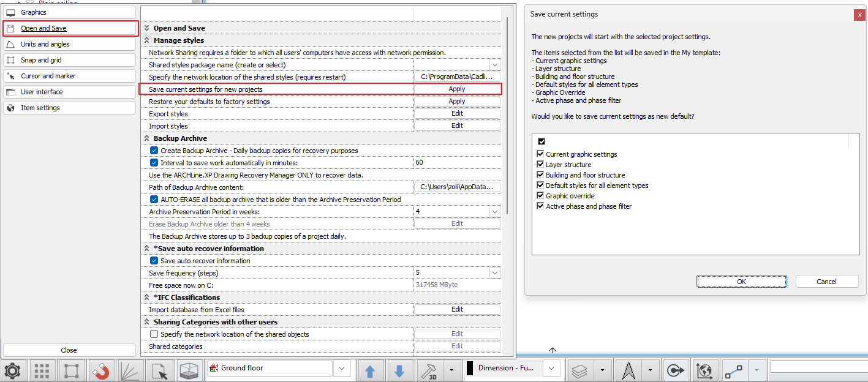868x382 pixels.
Task: Collapse the Save auto recover information section
Action: tap(147, 249)
